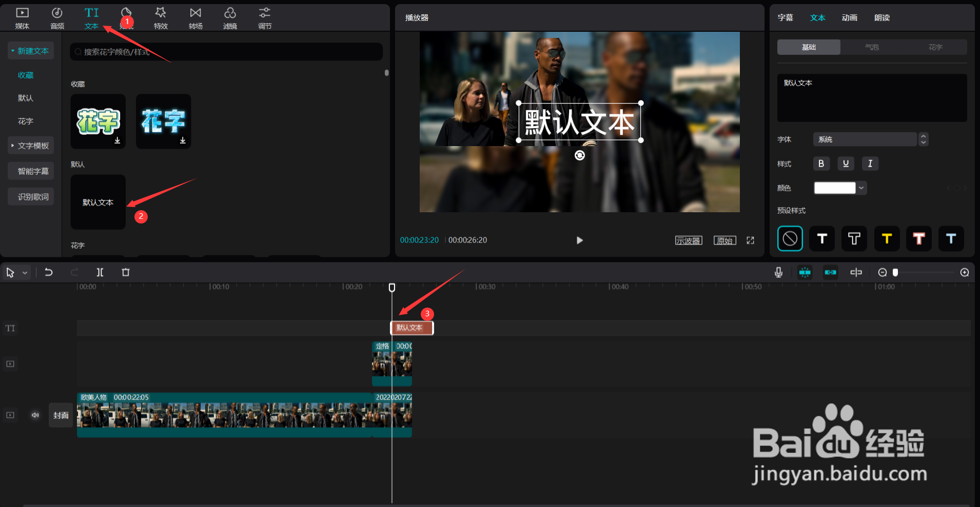Select the no-preset style option
Screen dimensions: 980x507
(x=790, y=238)
